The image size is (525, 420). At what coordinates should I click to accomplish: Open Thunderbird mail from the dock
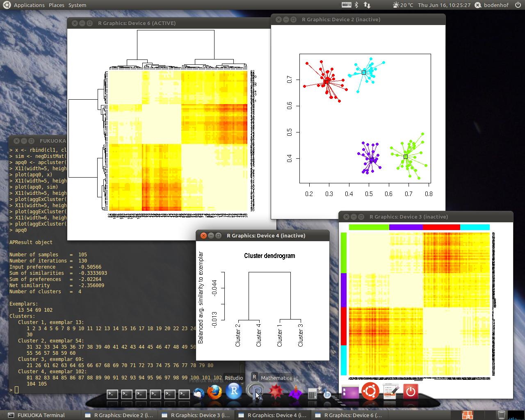coord(199,393)
